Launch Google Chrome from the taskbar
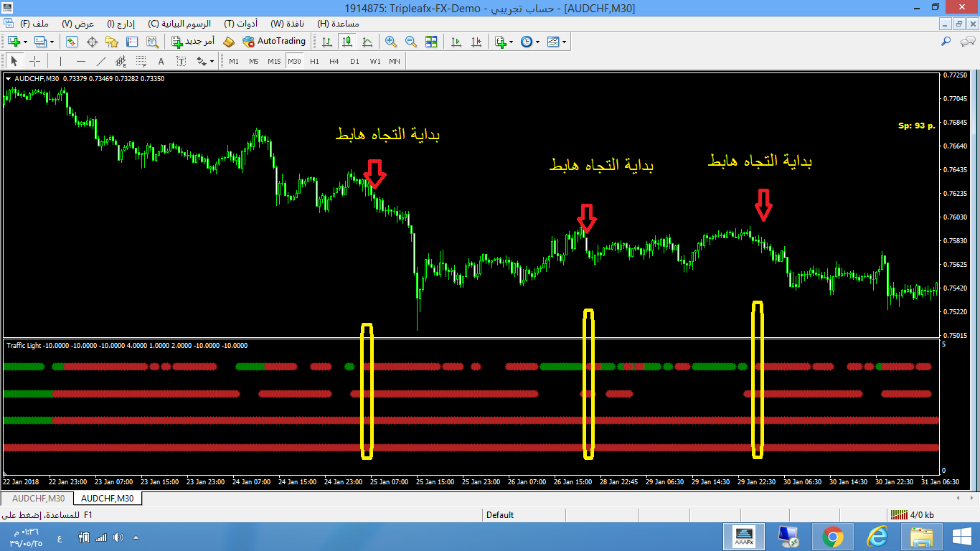 (832, 536)
